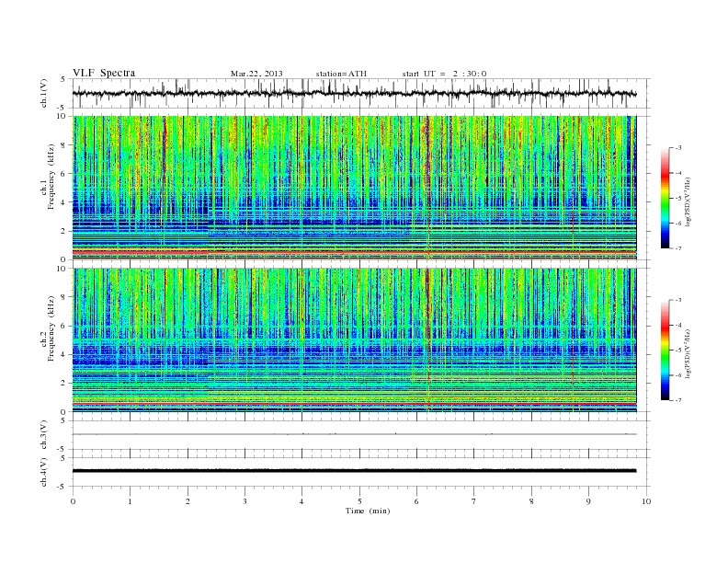Viewport: 728px width, 563px height.
Task: Click time-axis tick label "6"
Action: pyautogui.click(x=417, y=501)
